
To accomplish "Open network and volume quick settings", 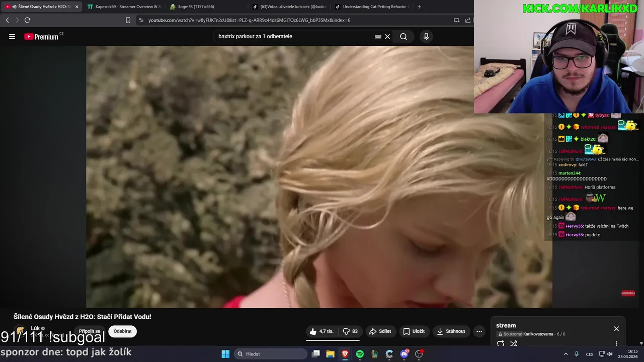I will click(x=605, y=354).
